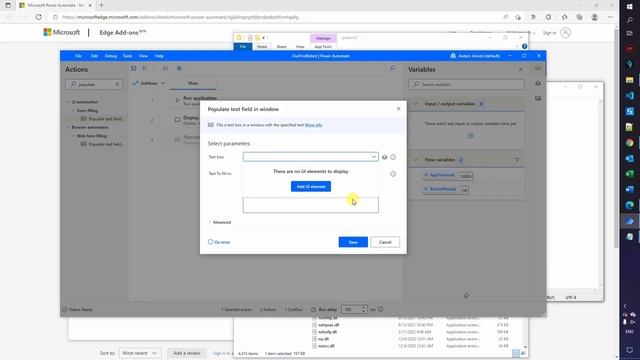Viewport: 640px width, 360px height.
Task: Click the UI element stack icon beside Text box
Action: coord(384,157)
